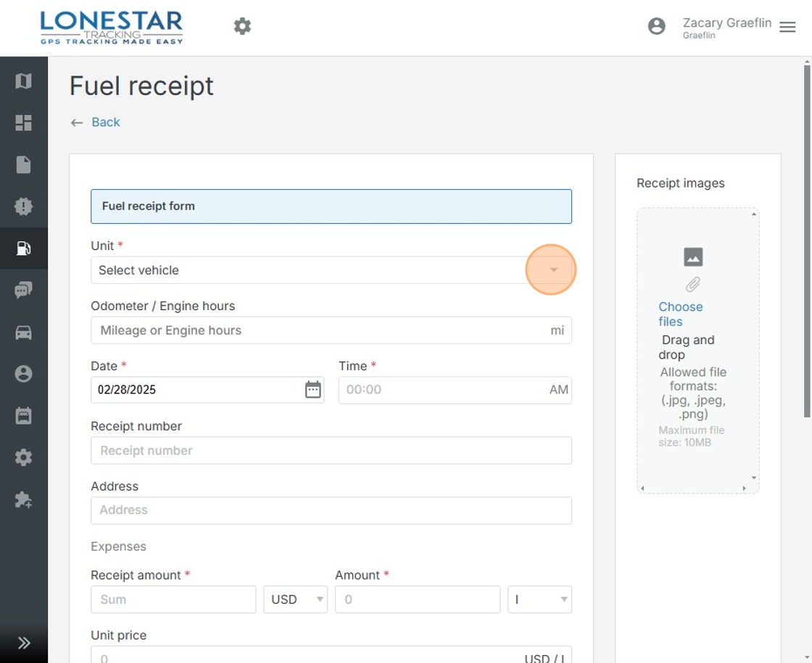Click the gear icon next to logo
The height and width of the screenshot is (663, 812).
[x=242, y=27]
